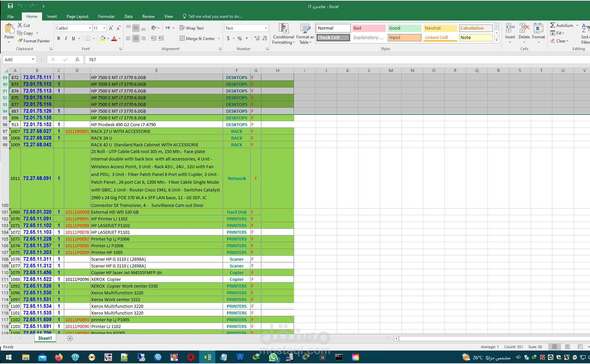Increase the cell indent
This screenshot has height=364, width=590.
(161, 38)
